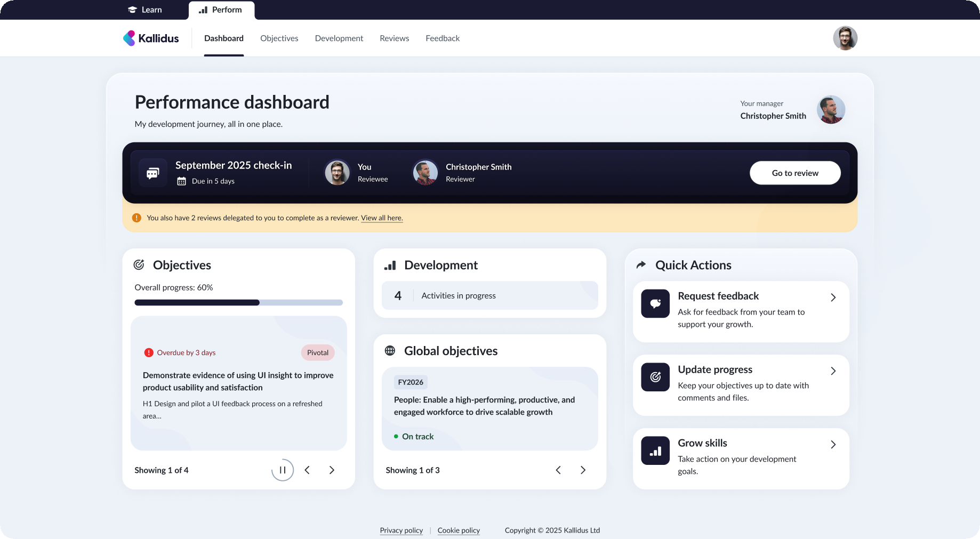Click the Update progress target icon

(x=655, y=377)
